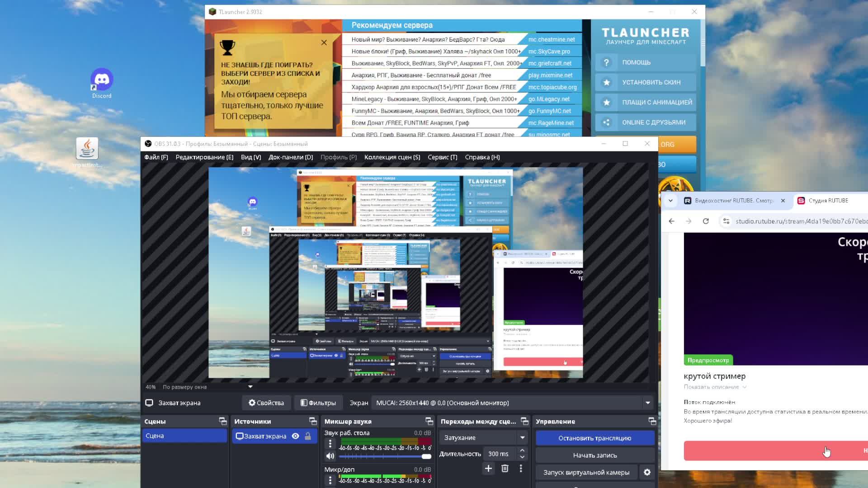Screen dimensions: 868x488
Task: Click Остановить трансляцию button
Action: pos(594,438)
